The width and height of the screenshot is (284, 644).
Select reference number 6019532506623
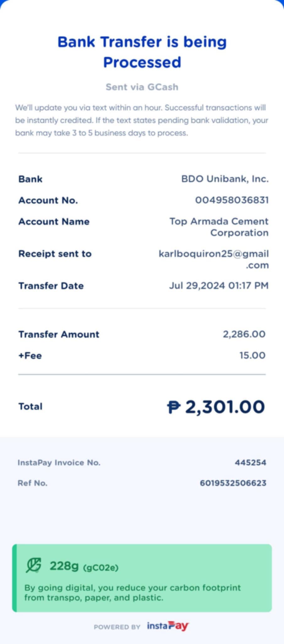point(233,483)
